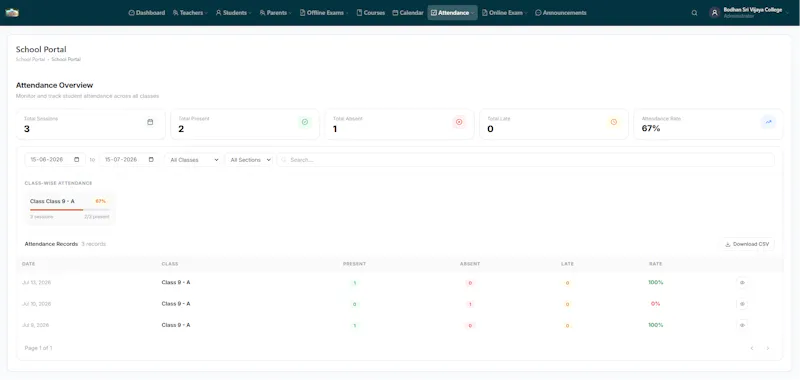Image resolution: width=800 pixels, height=380 pixels.
Task: Download attendance records as CSV
Action: (747, 244)
